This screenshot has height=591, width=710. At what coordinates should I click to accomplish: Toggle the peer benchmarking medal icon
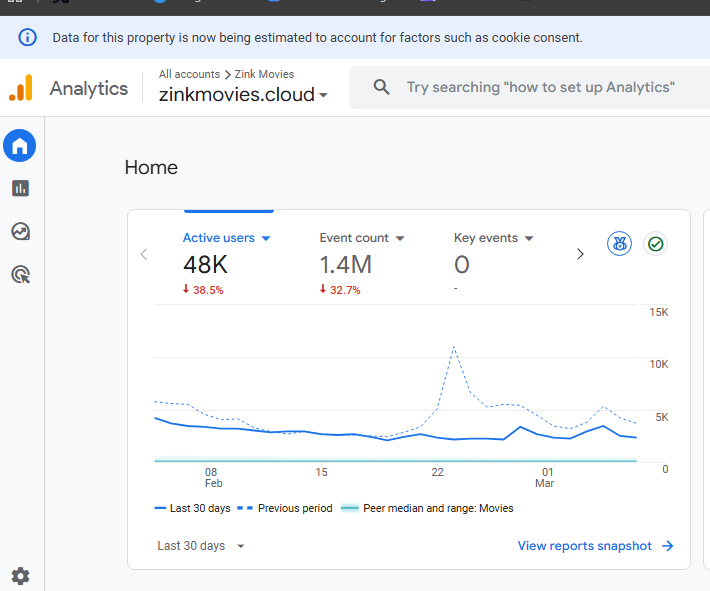[x=619, y=244]
